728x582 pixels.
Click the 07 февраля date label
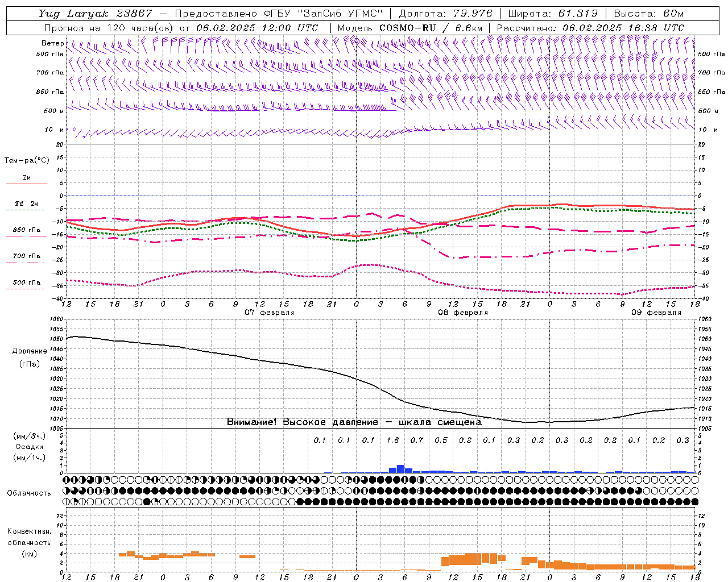click(x=270, y=313)
